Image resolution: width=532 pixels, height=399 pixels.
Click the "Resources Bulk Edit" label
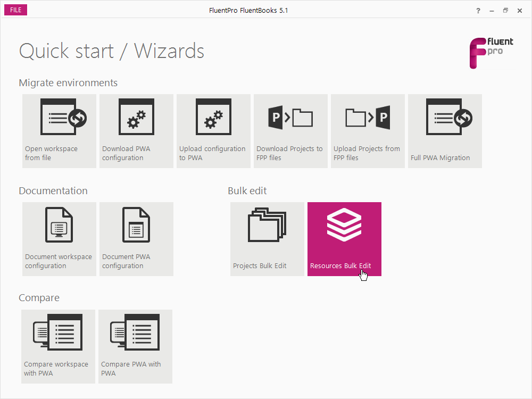point(340,265)
